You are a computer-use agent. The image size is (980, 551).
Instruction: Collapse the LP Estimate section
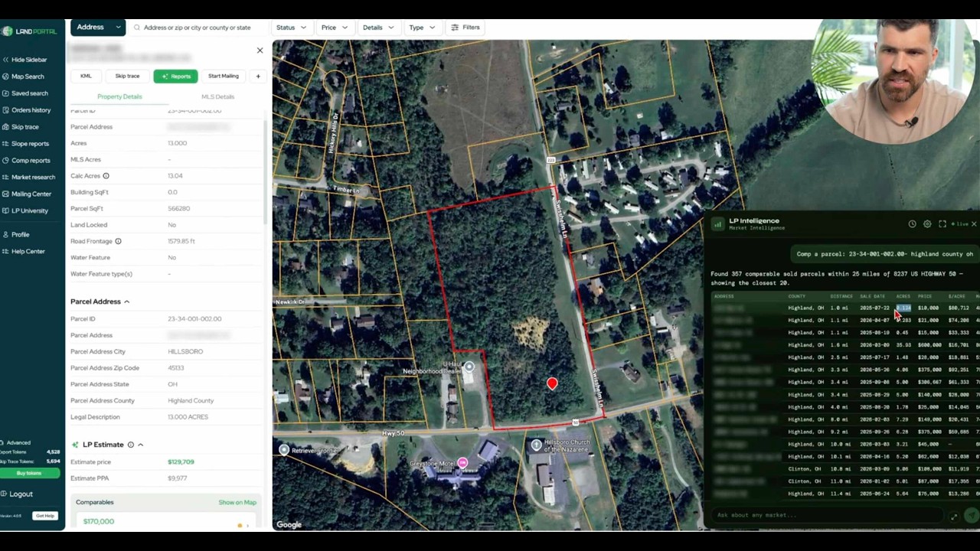pyautogui.click(x=140, y=445)
